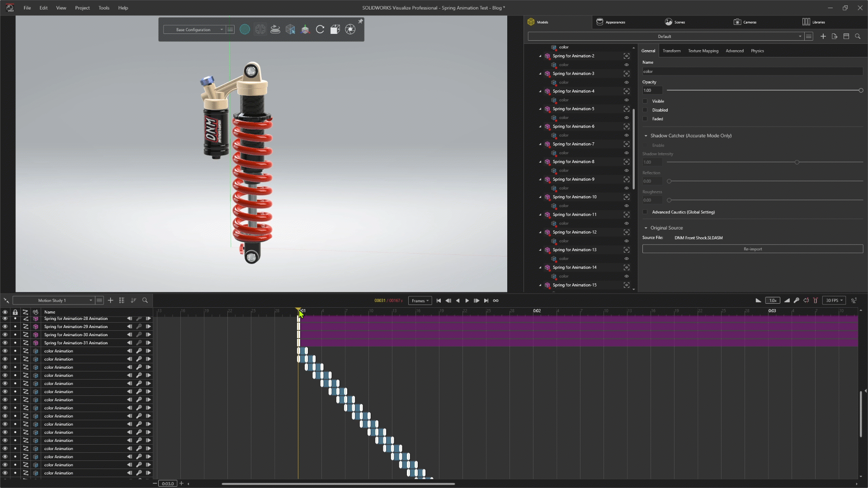Change the 30 FPS frame rate dropdown
Image resolution: width=868 pixels, height=488 pixels.
[834, 300]
